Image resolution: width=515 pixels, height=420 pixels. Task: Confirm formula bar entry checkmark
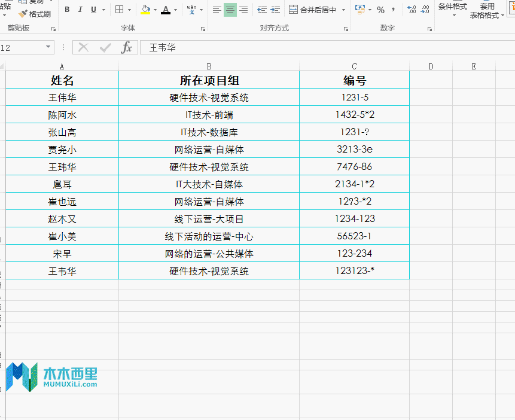point(105,48)
